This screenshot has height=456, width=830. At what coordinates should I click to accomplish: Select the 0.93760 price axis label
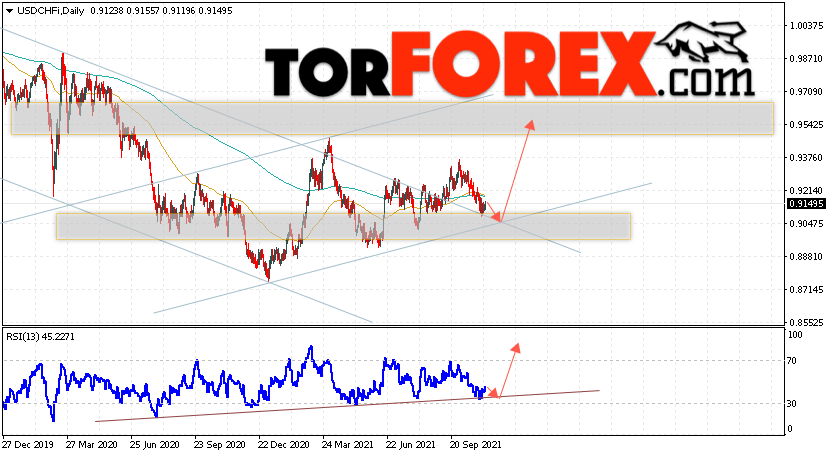806,157
